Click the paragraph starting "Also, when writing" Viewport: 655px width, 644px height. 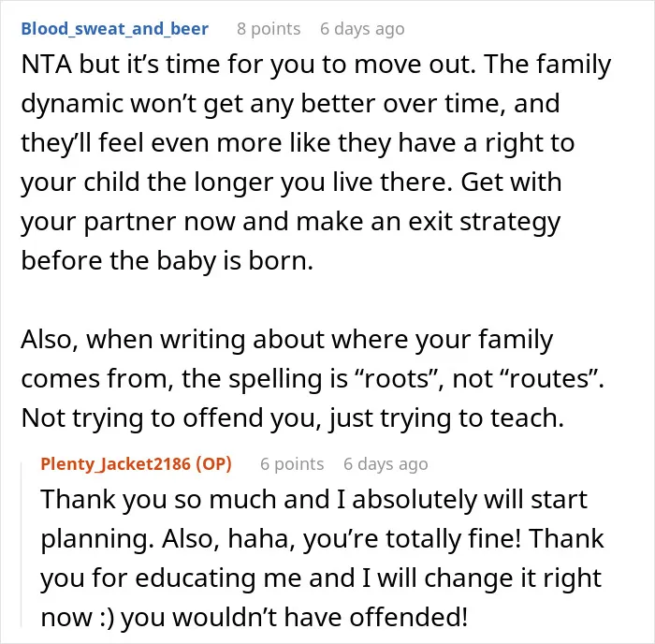point(313,378)
